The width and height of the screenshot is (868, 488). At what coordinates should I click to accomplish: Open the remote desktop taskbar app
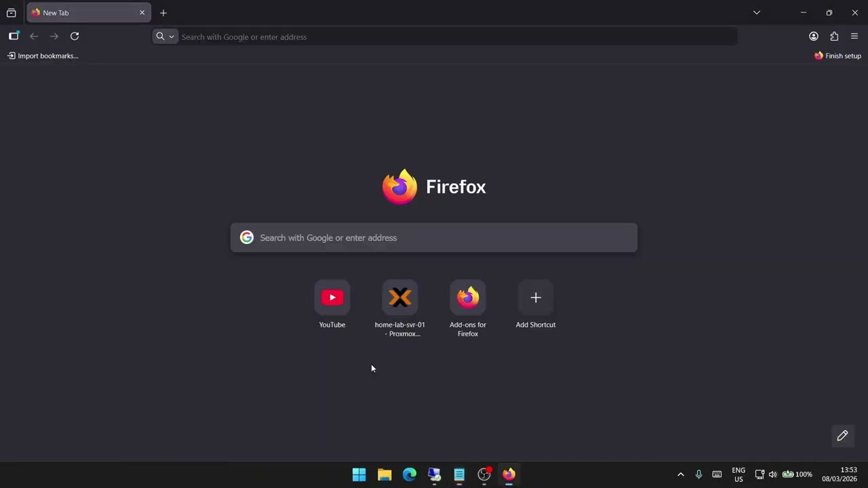point(434,474)
